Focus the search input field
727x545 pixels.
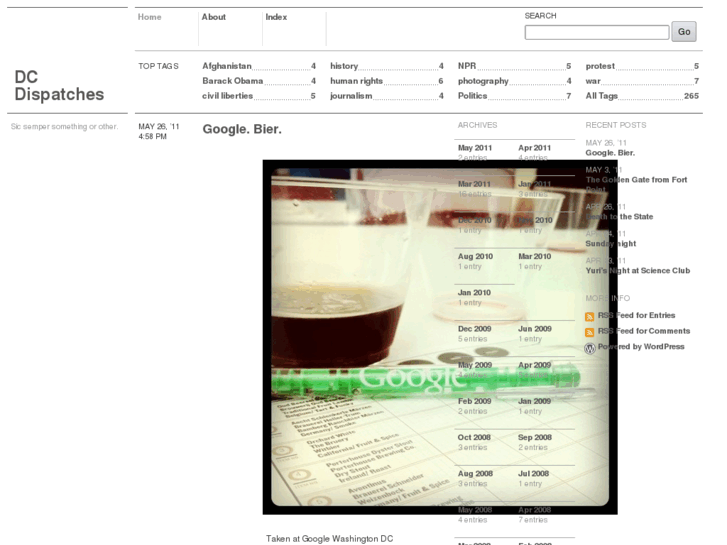[597, 32]
